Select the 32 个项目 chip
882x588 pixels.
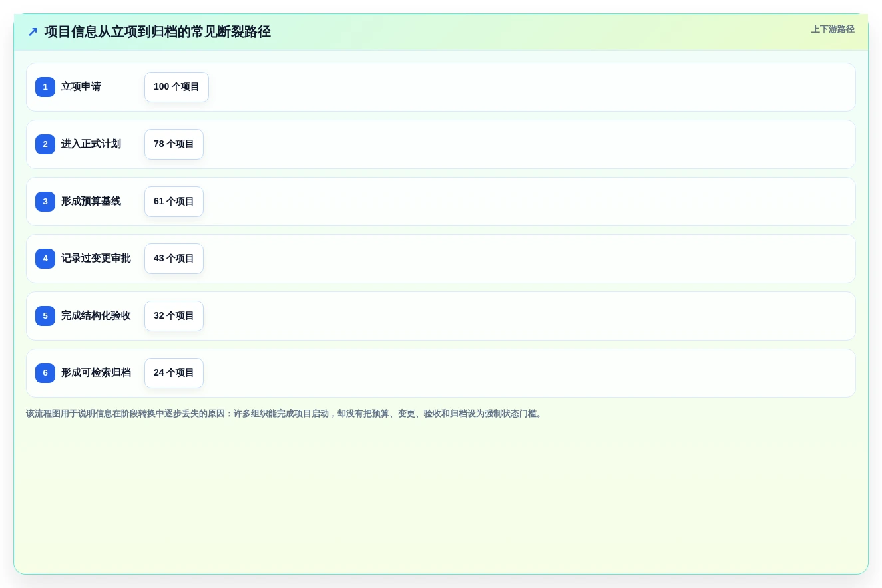tap(174, 316)
